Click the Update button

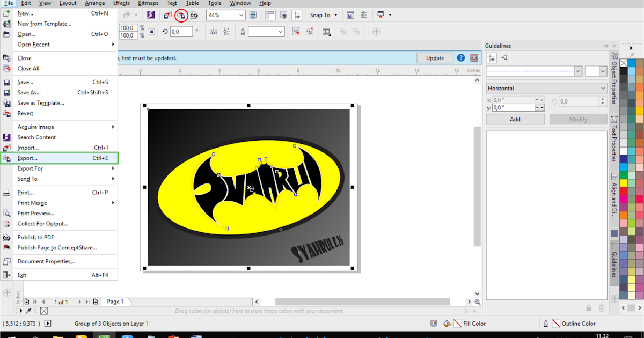coord(435,58)
